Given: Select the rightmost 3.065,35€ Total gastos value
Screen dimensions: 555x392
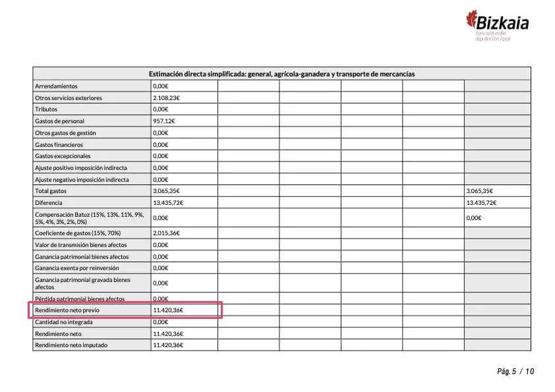Looking at the screenshot, I should tap(481, 191).
